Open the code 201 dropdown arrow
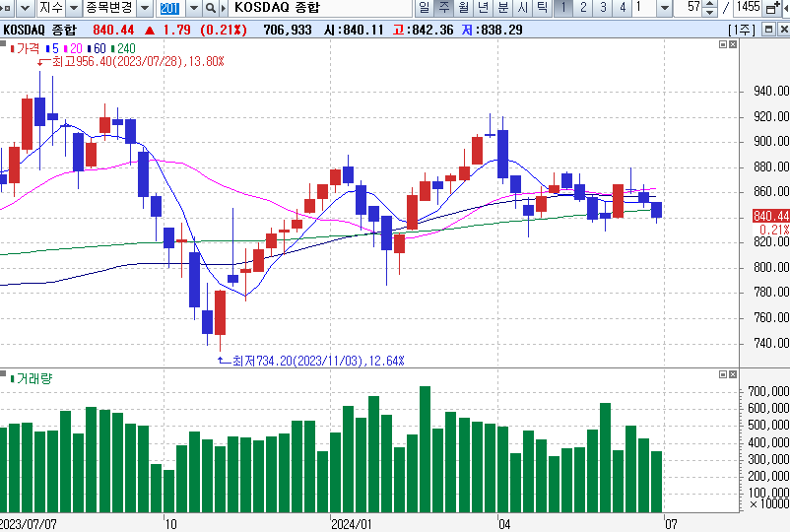This screenshot has height=532, width=790. pos(193,8)
